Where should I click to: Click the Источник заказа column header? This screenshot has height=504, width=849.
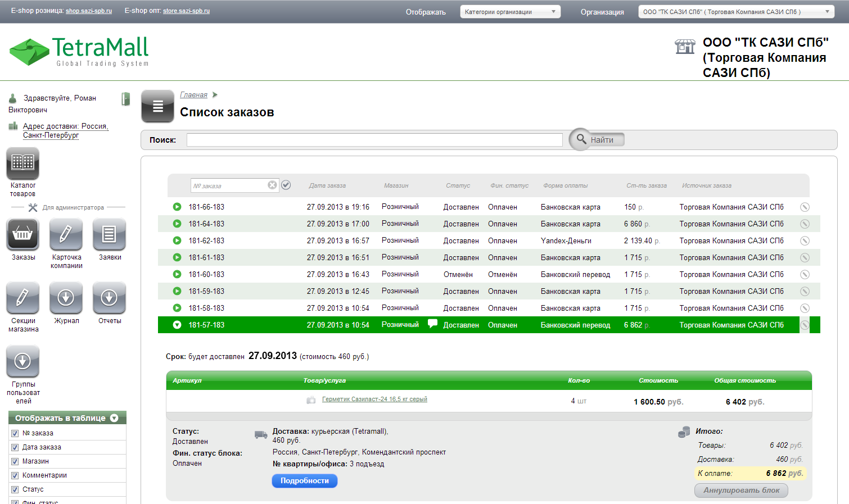click(x=707, y=185)
